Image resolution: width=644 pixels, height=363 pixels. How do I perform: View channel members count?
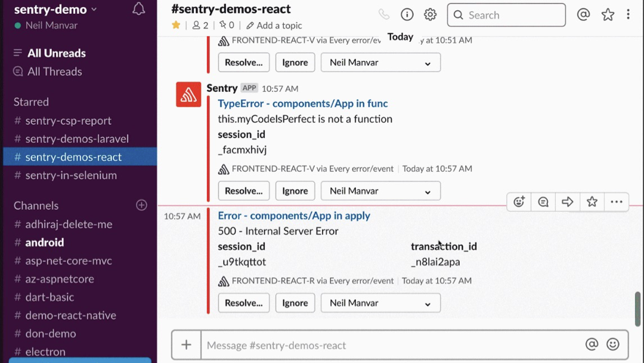click(200, 26)
